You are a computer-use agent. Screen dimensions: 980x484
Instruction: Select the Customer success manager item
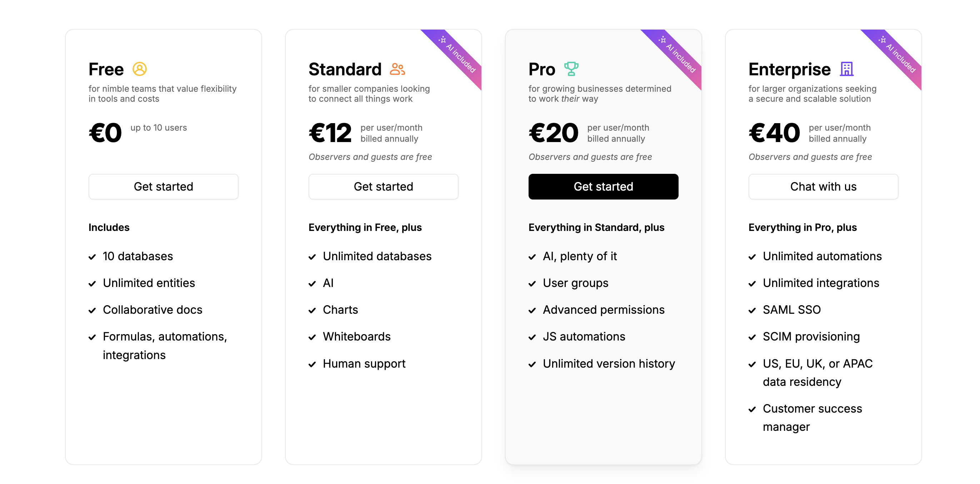coord(812,418)
